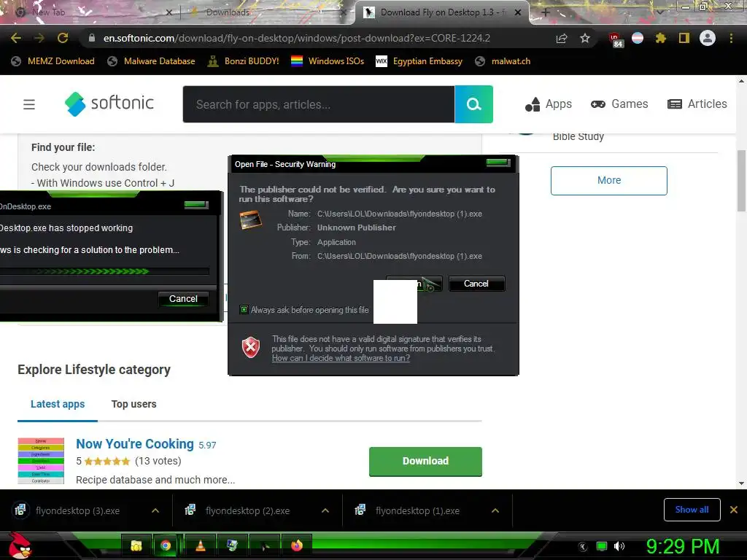The height and width of the screenshot is (560, 747).
Task: Select the Latest apps tab
Action: point(58,404)
